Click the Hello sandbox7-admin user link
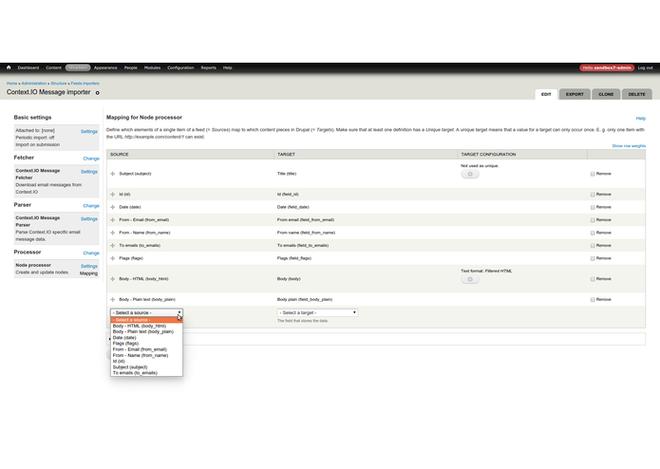 607,68
